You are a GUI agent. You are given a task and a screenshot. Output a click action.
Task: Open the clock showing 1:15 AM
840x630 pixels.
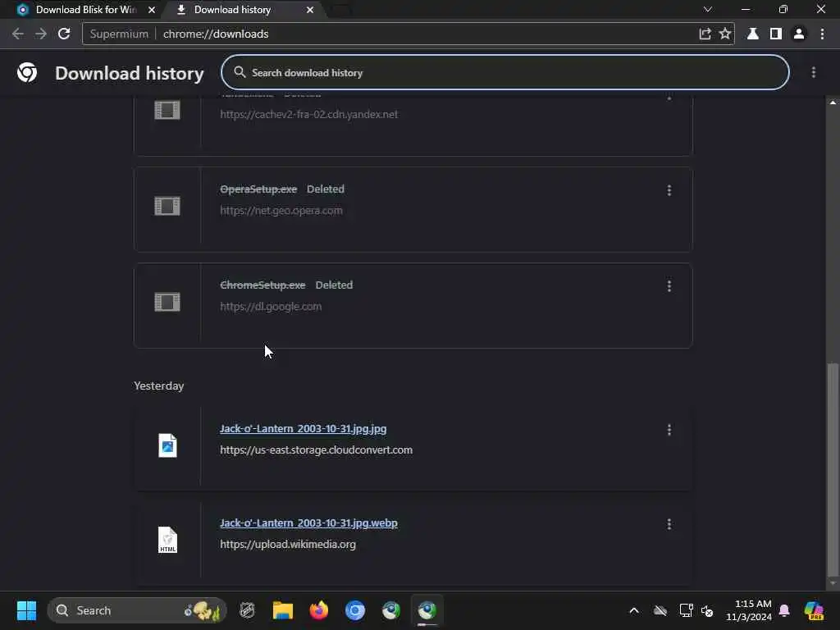coord(748,610)
